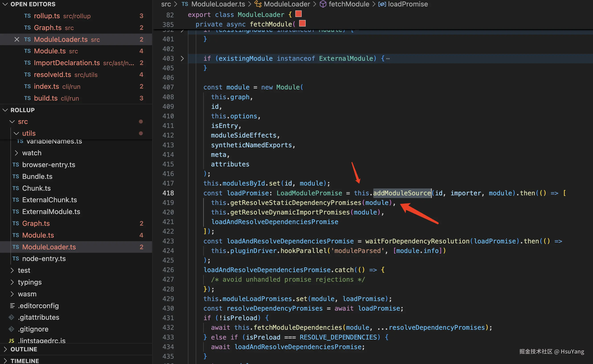The image size is (593, 364).
Task: Click the TS icon beside Bundle.ts
Action: pos(16,176)
